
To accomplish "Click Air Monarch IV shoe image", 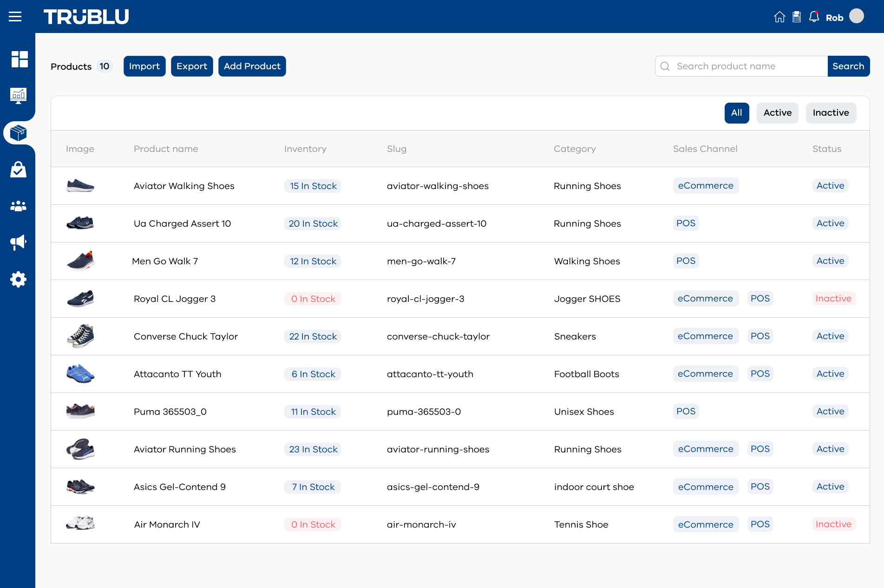I will pos(80,523).
